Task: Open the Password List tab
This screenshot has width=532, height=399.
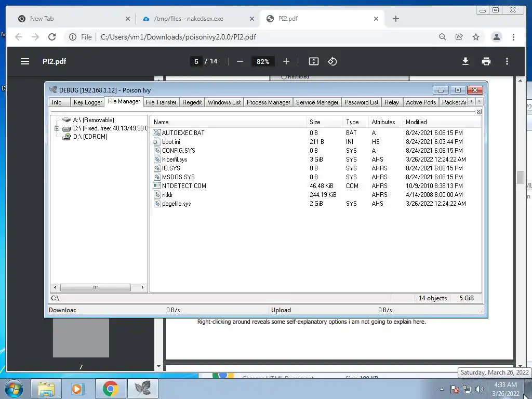Action: 362,102
